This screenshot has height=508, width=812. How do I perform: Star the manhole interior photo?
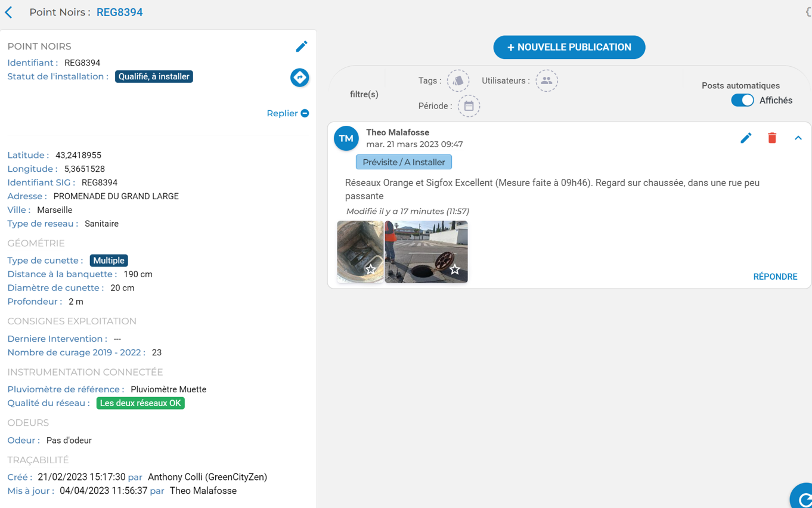click(x=371, y=270)
